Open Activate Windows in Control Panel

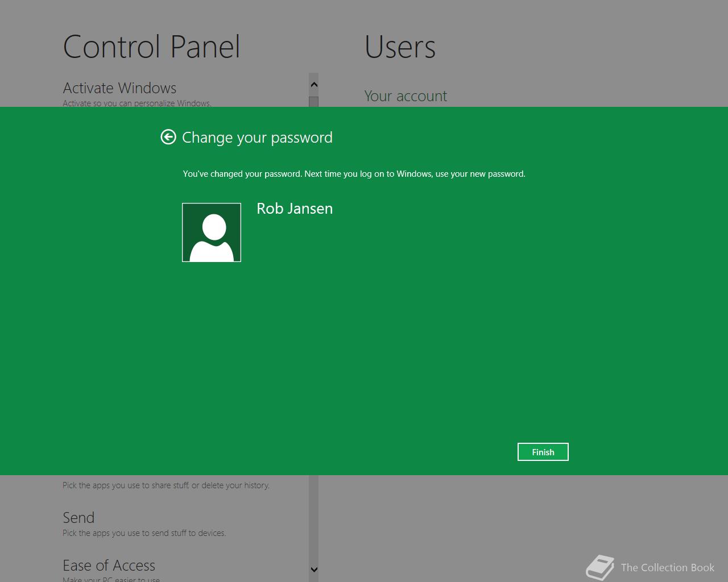click(x=119, y=88)
